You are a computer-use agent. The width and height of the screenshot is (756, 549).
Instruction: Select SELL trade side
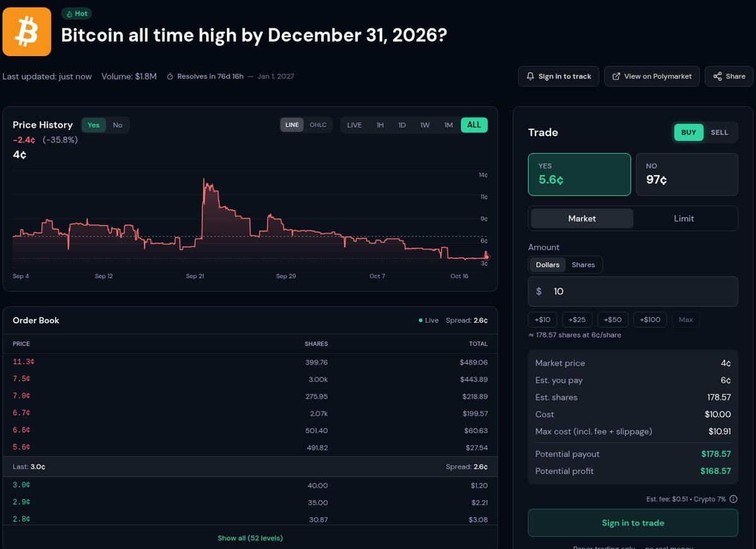coord(719,132)
